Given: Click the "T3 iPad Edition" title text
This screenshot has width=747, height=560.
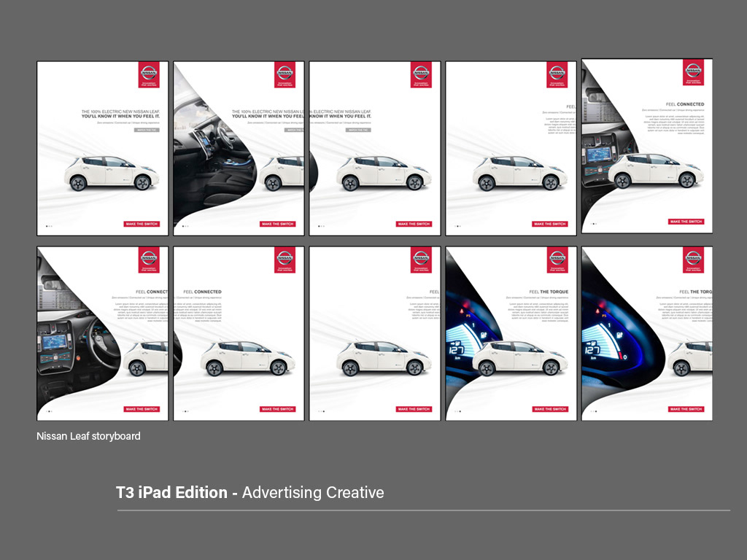Looking at the screenshot, I should coord(171,492).
